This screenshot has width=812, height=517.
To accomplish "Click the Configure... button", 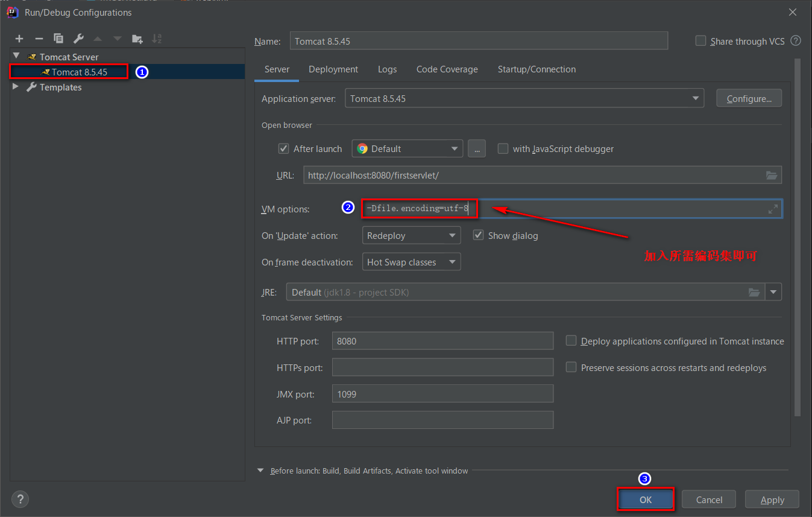I will coord(749,98).
